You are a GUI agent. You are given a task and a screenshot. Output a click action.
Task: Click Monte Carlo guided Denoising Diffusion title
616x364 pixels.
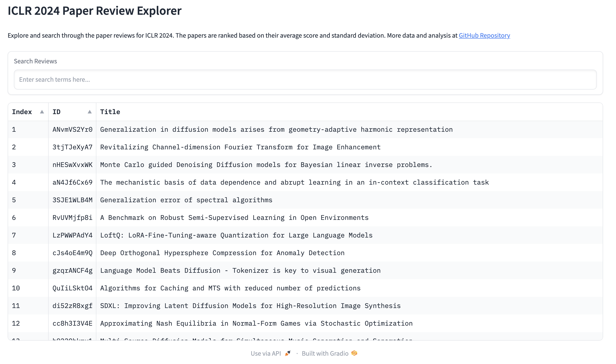click(x=266, y=165)
